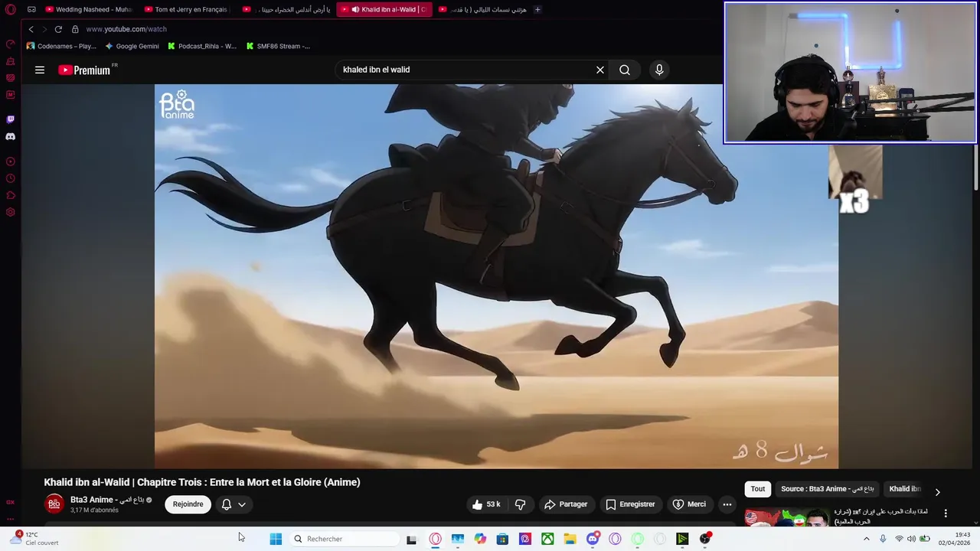Open the Xbox app in the taskbar
Viewport: 980px width, 551px height.
click(547, 539)
